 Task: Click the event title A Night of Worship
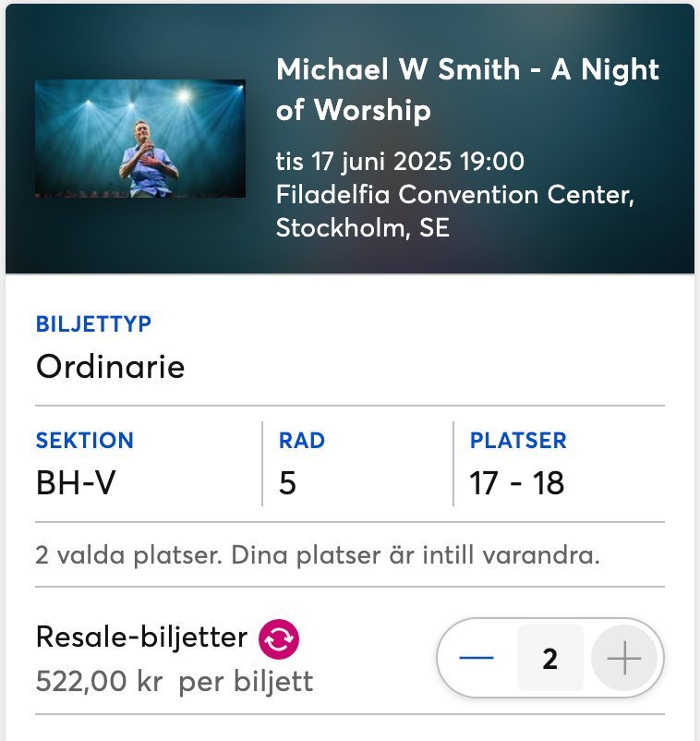467,90
